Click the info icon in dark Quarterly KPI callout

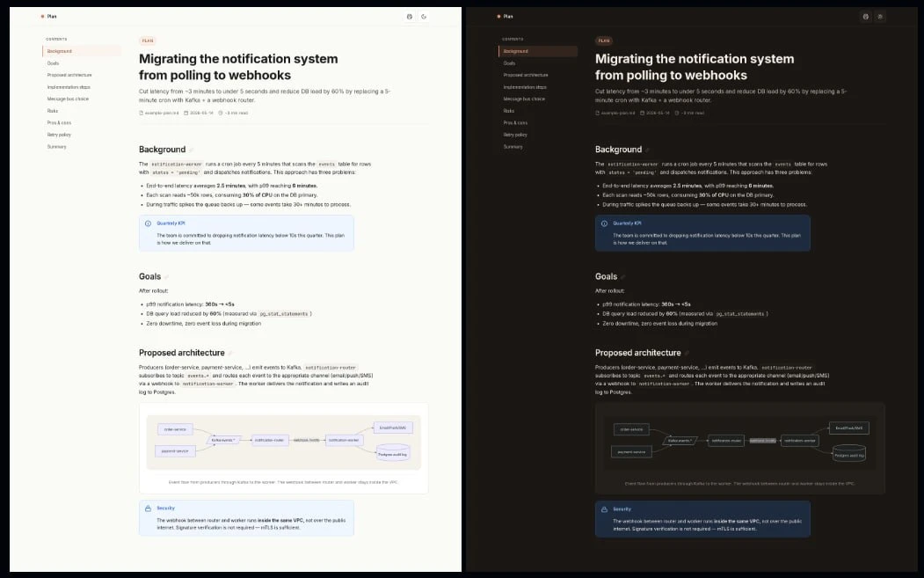[x=604, y=223]
